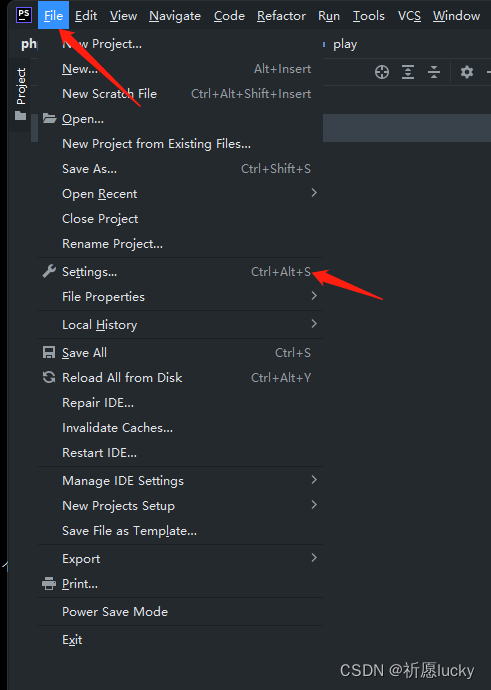Click the wrench icon next to Settings
Viewport: 491px width, 690px height.
[49, 272]
